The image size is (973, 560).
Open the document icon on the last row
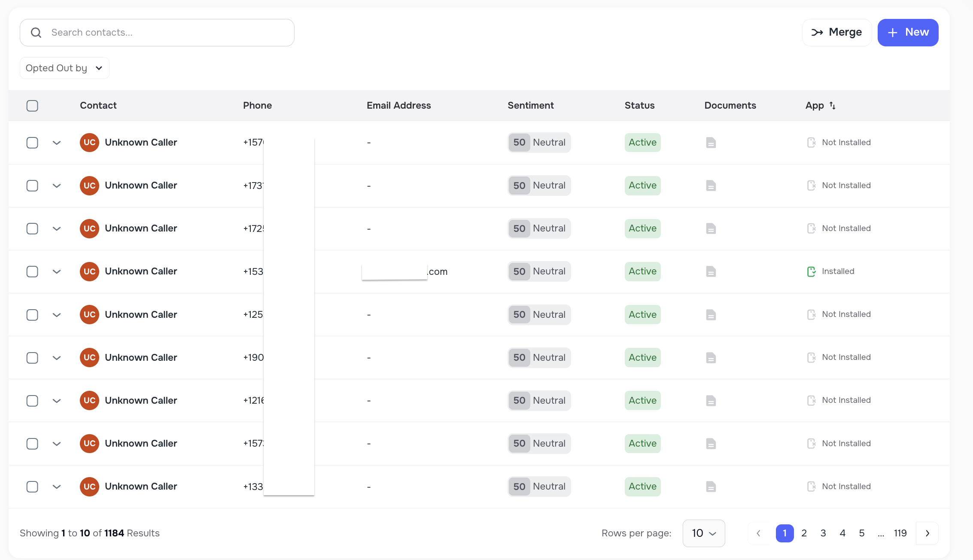(711, 487)
